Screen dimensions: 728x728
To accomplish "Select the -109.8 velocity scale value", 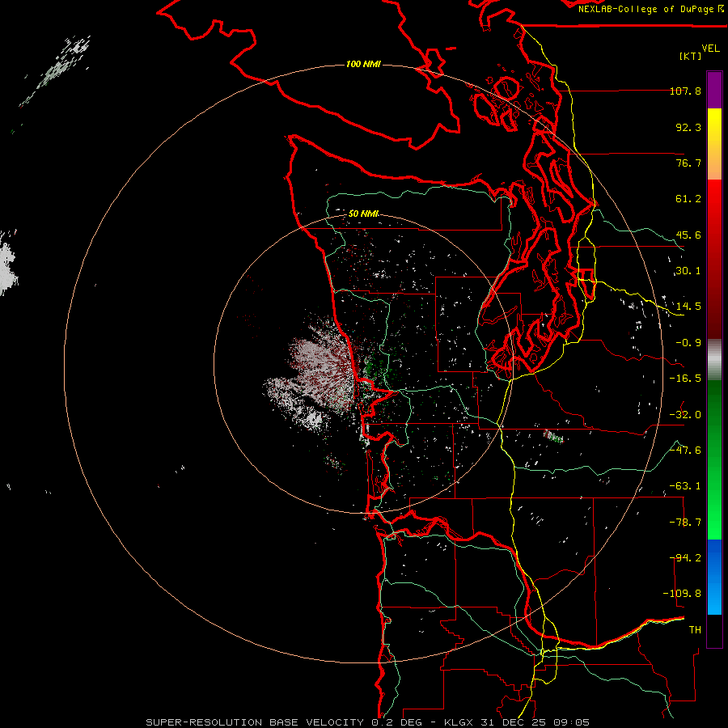I will point(682,594).
